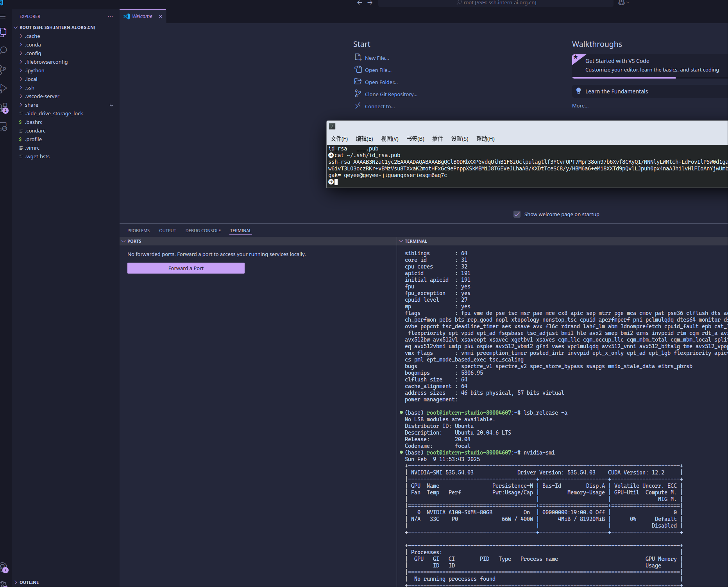
Task: Click the More... walkthroughs link
Action: (580, 106)
